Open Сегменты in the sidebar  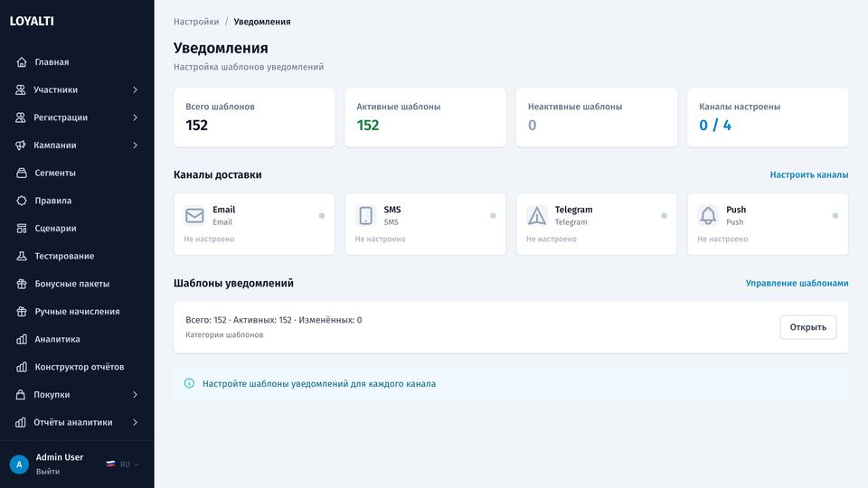click(x=77, y=173)
